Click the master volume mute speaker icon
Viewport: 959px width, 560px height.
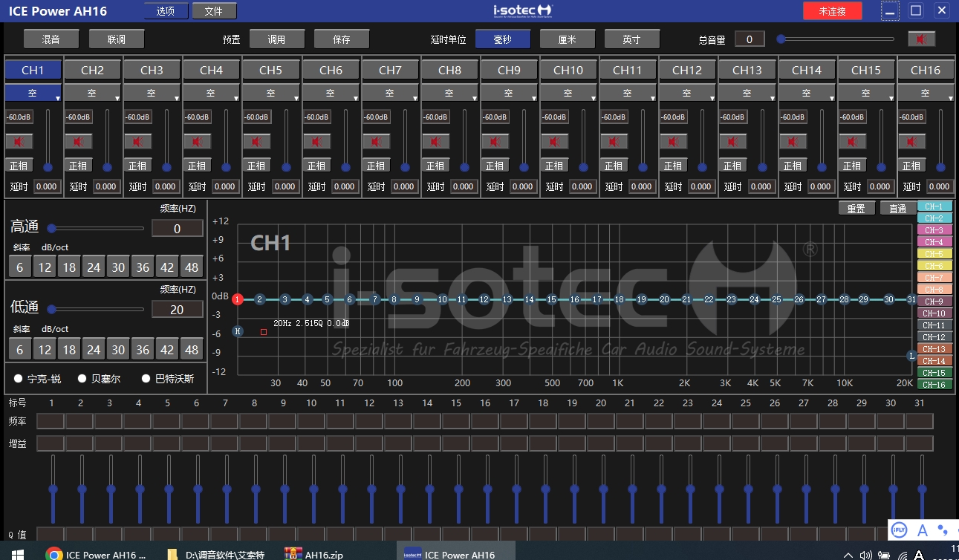[x=921, y=39]
